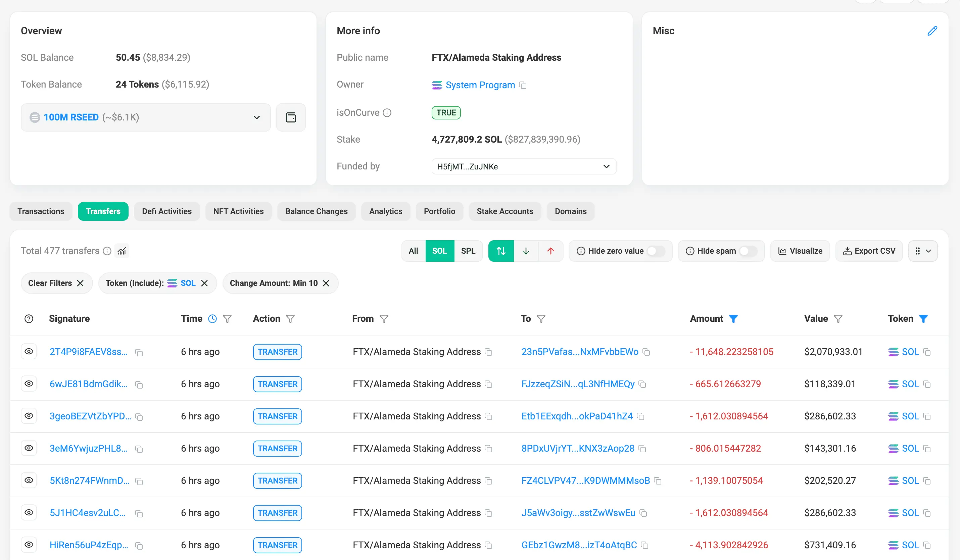Viewport: 960px width, 560px height.
Task: Open the transfers chart icon
Action: pyautogui.click(x=122, y=251)
